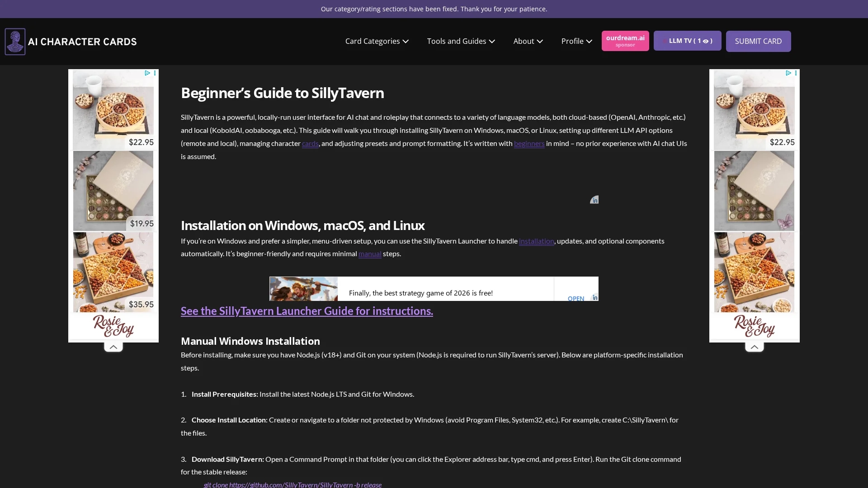The width and height of the screenshot is (868, 488).
Task: Click the ourdream.ai sponsor button
Action: [x=625, y=41]
